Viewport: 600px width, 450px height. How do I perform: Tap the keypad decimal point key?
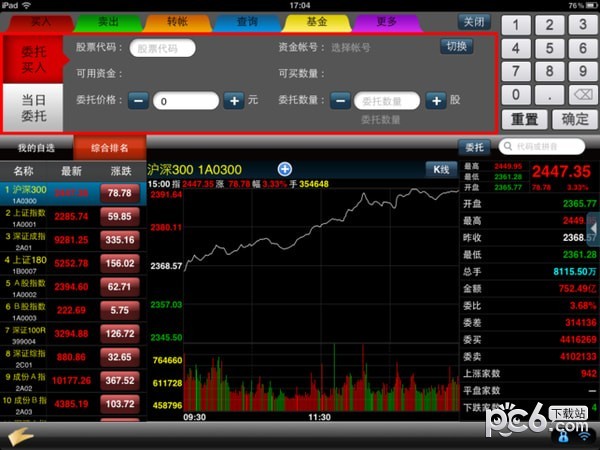[549, 95]
